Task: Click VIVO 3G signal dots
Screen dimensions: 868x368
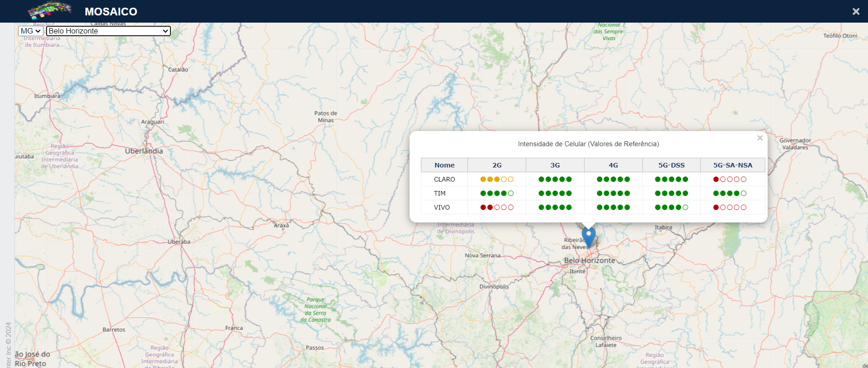Action: (x=555, y=207)
